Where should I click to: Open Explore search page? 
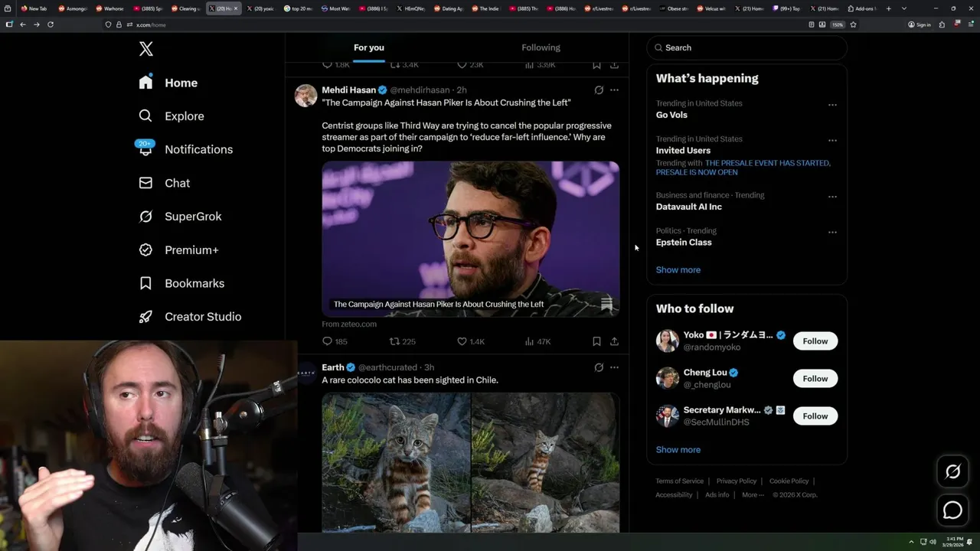[171, 116]
